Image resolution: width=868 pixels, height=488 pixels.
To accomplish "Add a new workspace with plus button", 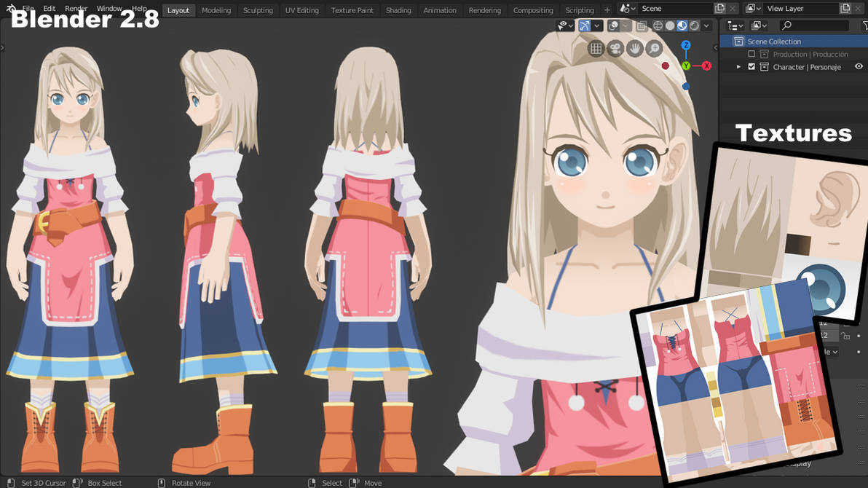I will pos(607,10).
